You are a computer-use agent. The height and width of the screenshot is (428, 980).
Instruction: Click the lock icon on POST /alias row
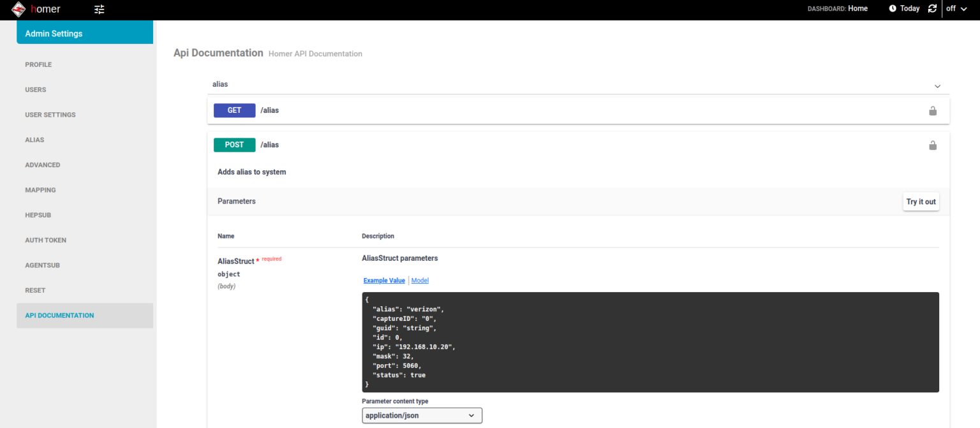[933, 145]
